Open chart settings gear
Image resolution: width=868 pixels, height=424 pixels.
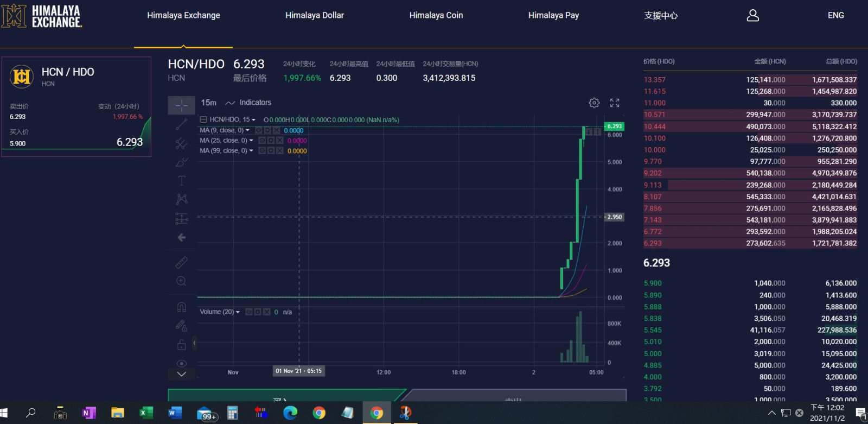point(594,103)
